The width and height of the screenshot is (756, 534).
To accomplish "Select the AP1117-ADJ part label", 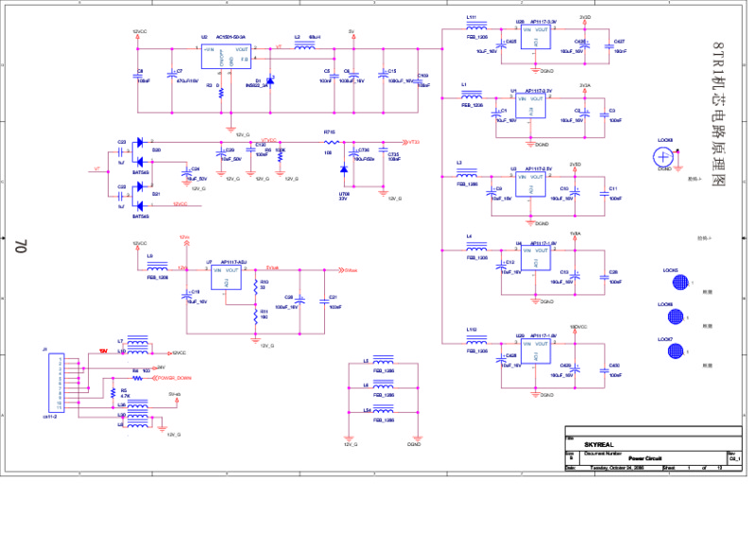I will pos(233,262).
